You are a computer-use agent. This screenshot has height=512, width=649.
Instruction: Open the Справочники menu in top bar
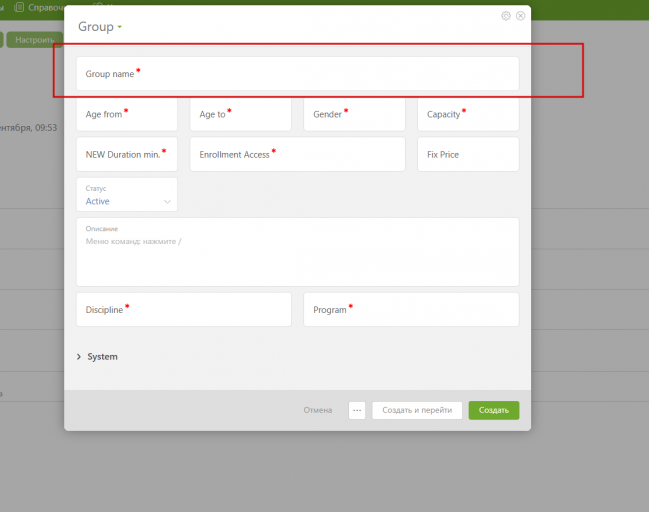click(39, 7)
